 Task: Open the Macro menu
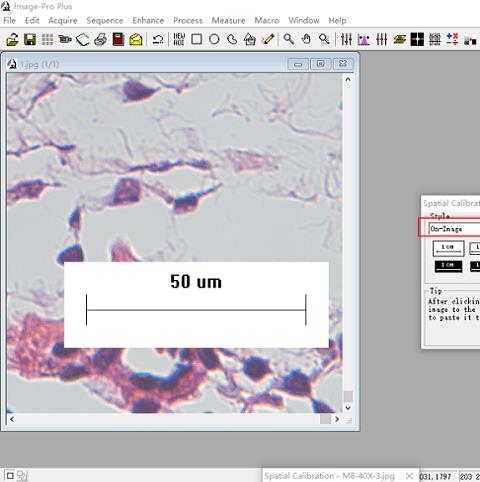[x=267, y=21]
